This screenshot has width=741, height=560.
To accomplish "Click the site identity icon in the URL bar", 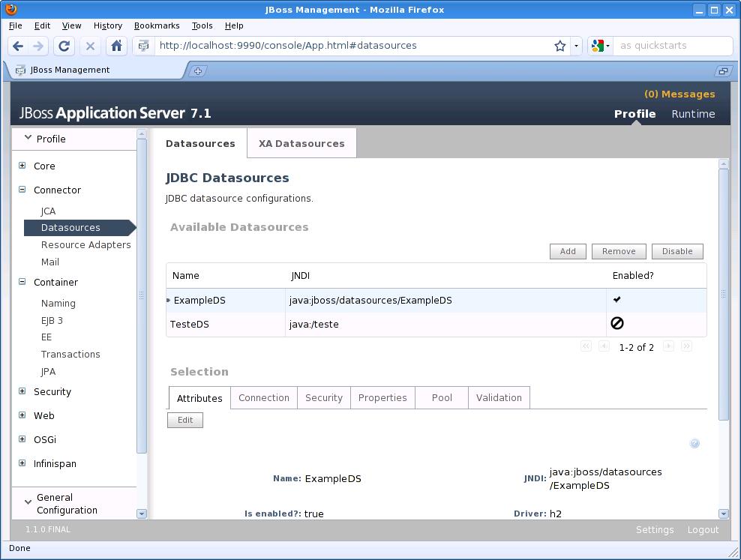I will (144, 46).
